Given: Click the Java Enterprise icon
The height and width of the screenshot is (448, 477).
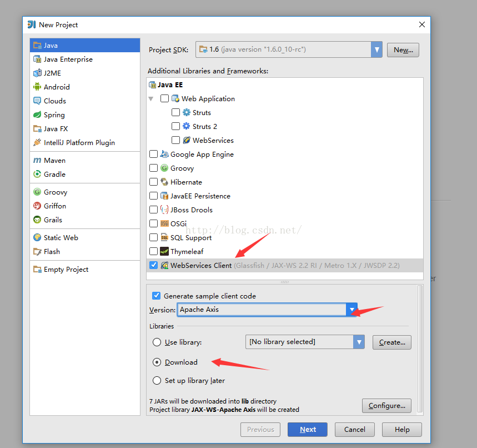Looking at the screenshot, I should tap(37, 59).
